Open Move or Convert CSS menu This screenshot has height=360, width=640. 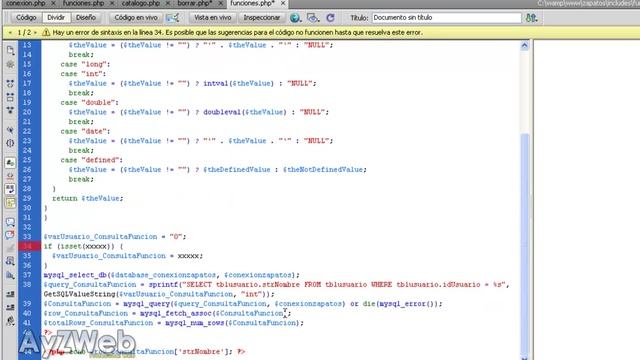point(10,276)
